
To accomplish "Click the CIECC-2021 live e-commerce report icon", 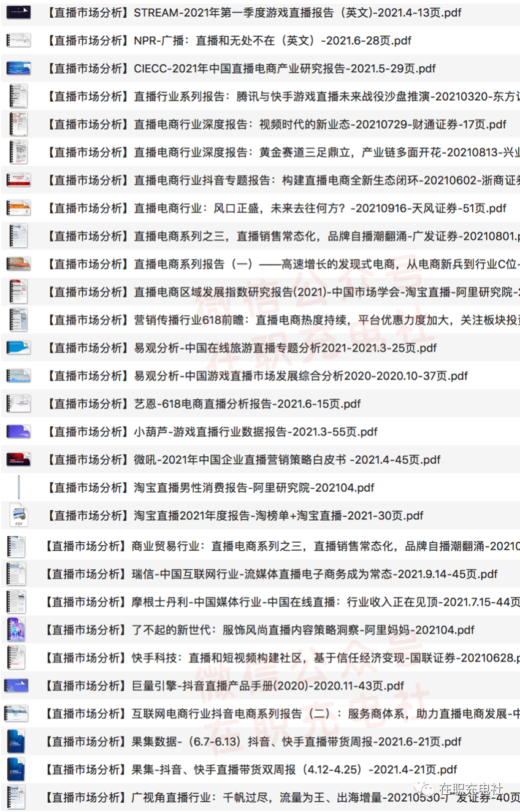I will click(x=18, y=68).
